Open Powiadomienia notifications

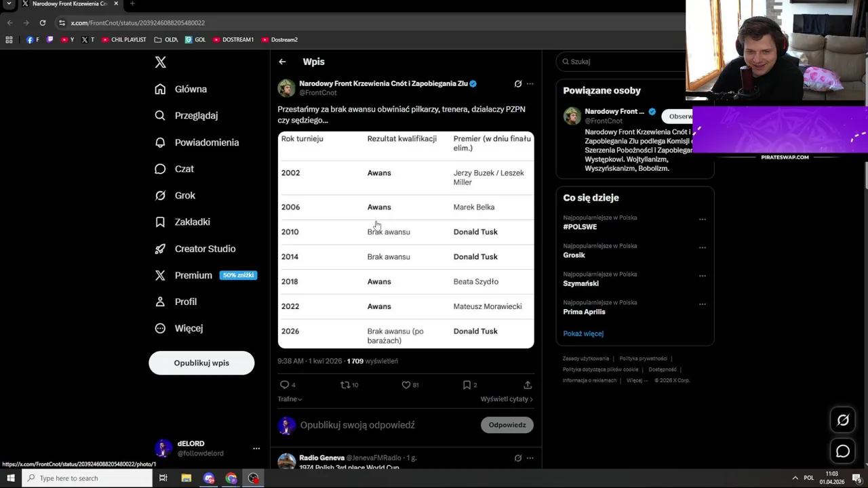pyautogui.click(x=197, y=142)
